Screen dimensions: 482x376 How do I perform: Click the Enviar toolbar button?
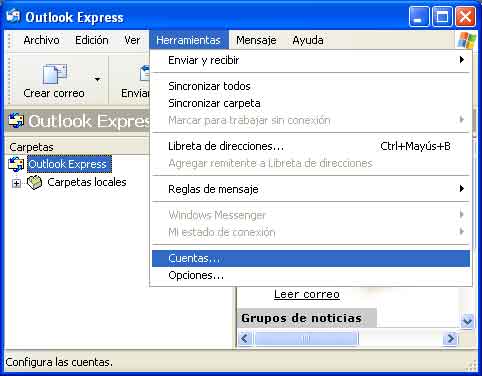[x=135, y=81]
